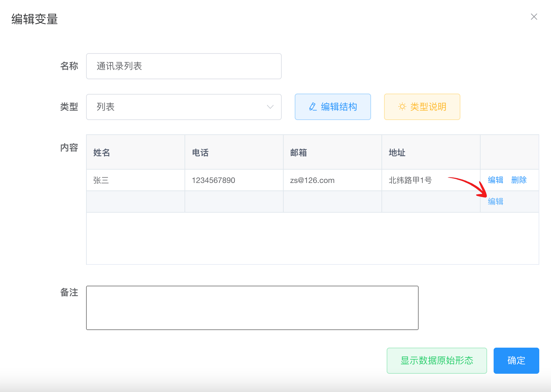Image resolution: width=551 pixels, height=392 pixels.
Task: Click the 编辑 link in the 张三 row
Action: pyautogui.click(x=496, y=180)
